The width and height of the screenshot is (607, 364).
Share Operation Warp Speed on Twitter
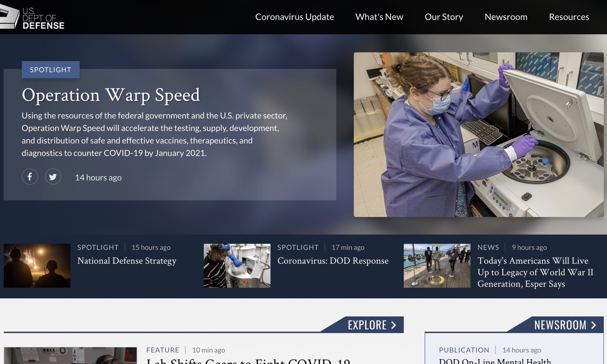click(53, 176)
